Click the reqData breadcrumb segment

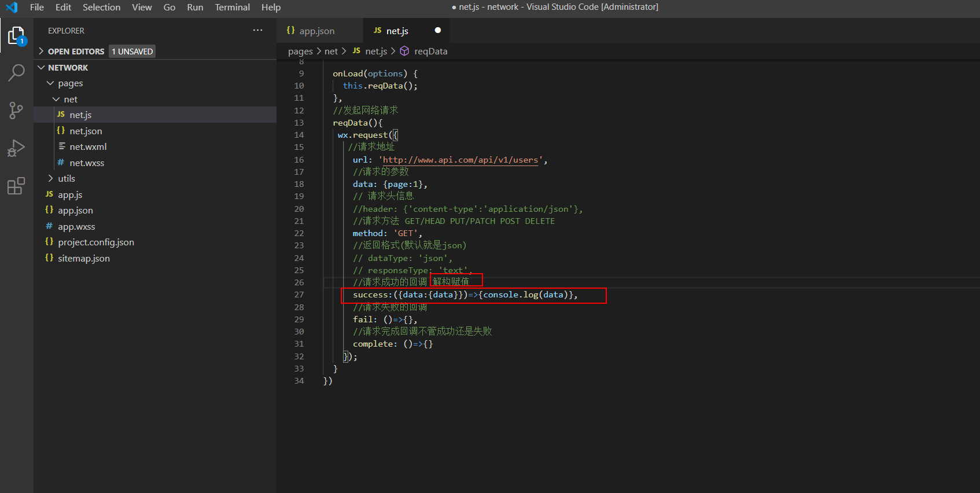click(x=430, y=51)
